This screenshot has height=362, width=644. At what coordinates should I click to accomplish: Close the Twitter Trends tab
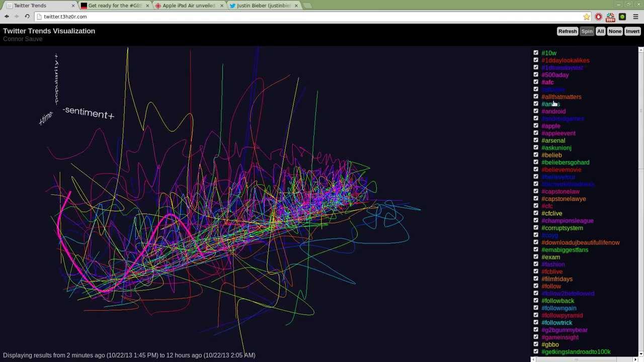pyautogui.click(x=73, y=6)
